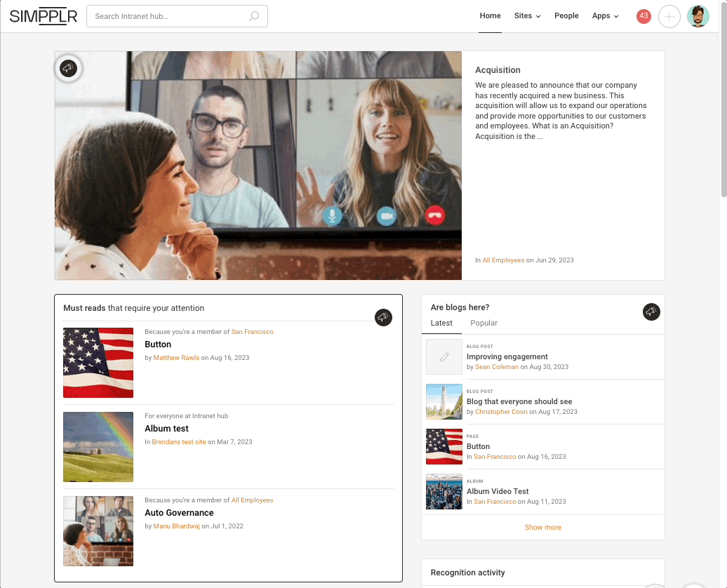Click the Must reads panel heading text

133,308
